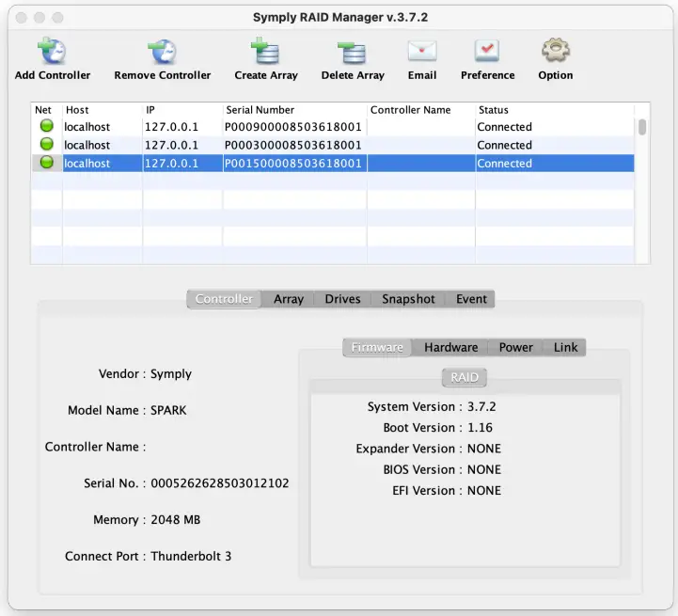Screen dimensions: 678x616
Task: Click Connected status in P0009000008503618001 row
Action: 504,127
